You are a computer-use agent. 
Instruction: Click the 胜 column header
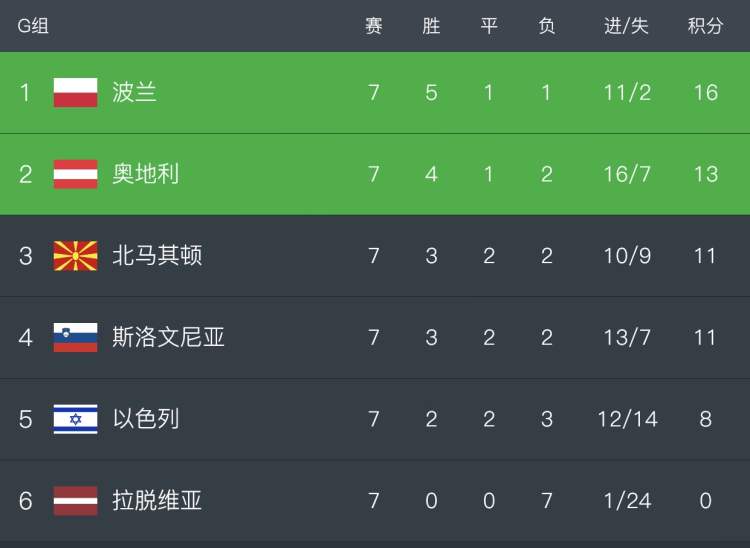click(x=431, y=26)
